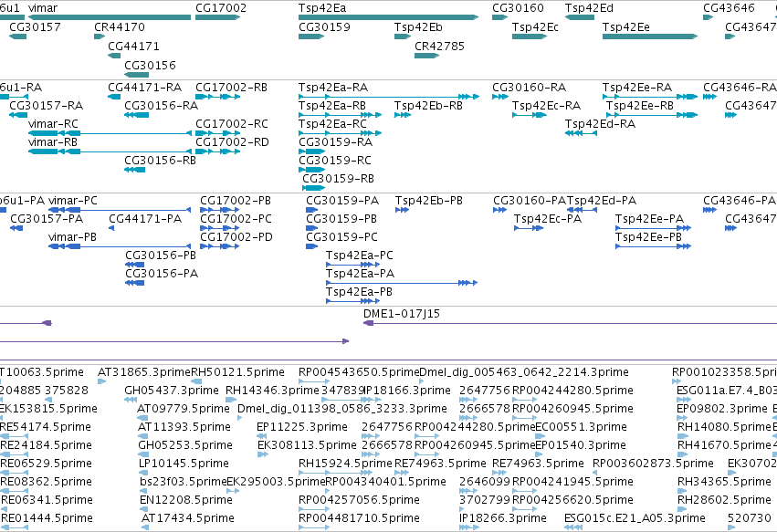Click transcript Tsp42Ee-RA
The width and height of the screenshot is (777, 532).
(x=650, y=97)
